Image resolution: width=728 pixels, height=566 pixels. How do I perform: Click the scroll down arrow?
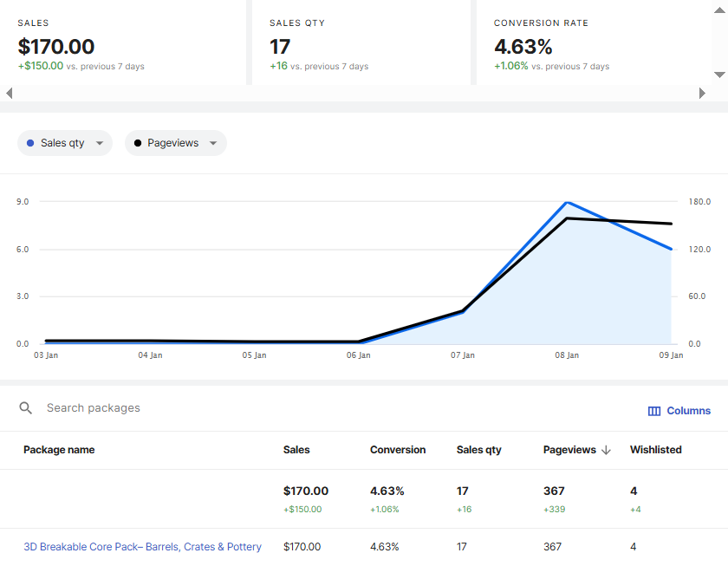719,75
